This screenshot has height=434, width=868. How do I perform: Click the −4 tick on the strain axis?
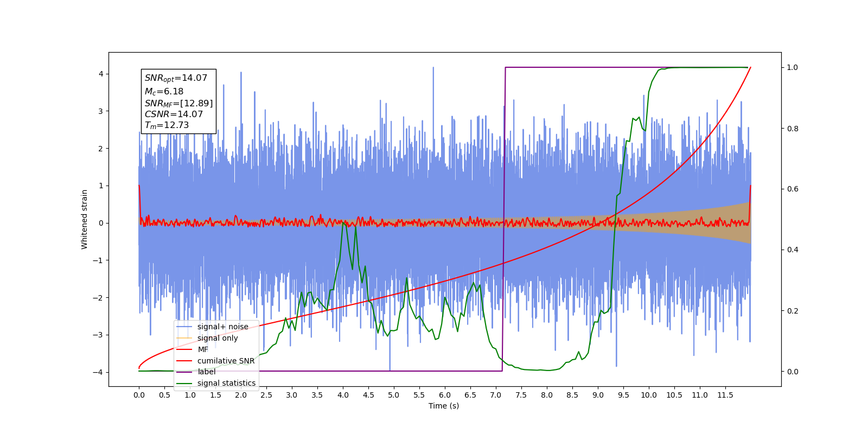[x=98, y=372]
